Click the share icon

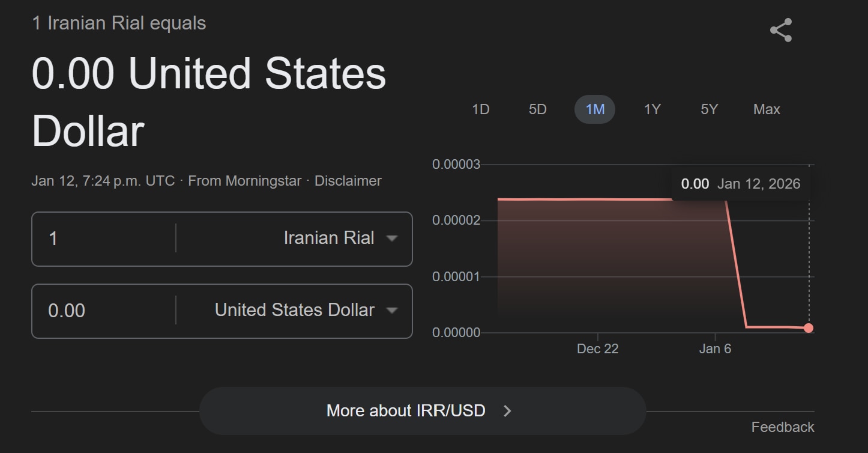tap(780, 30)
